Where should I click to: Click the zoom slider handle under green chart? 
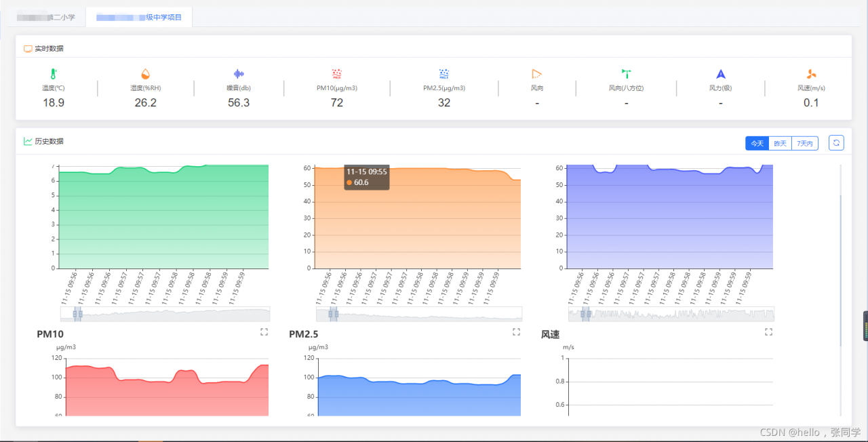(x=77, y=314)
